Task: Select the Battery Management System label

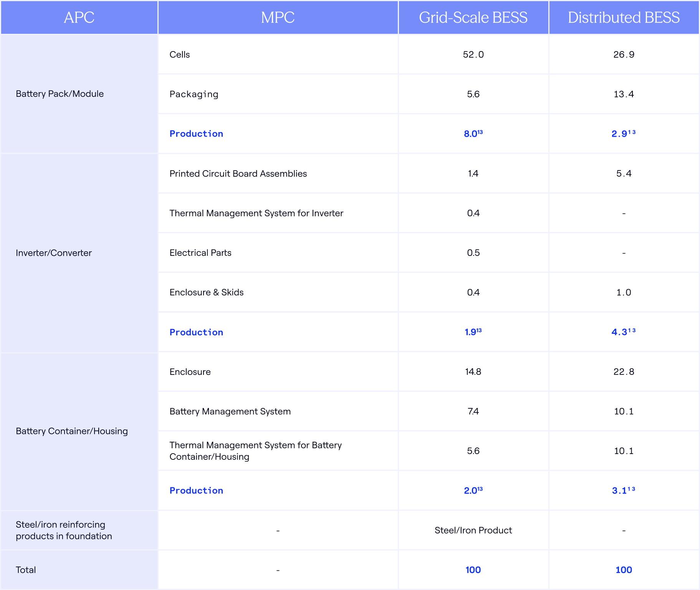Action: click(x=230, y=411)
